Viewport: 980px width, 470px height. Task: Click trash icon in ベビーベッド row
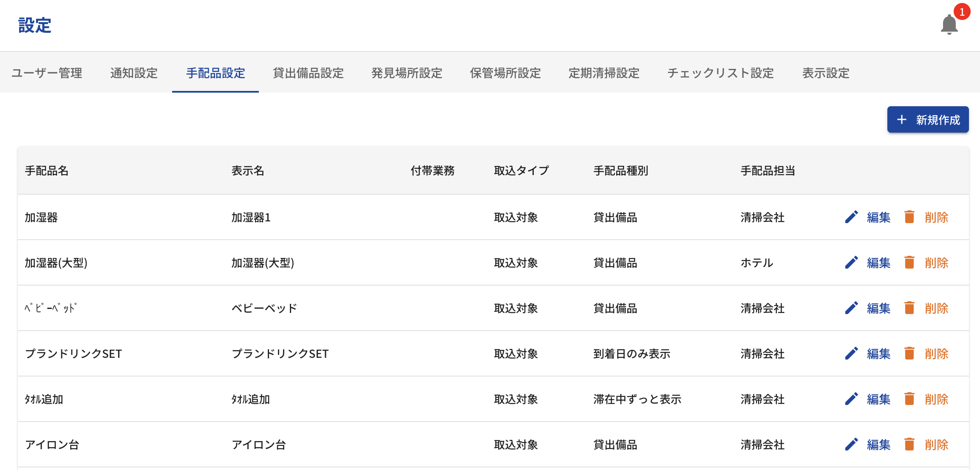click(909, 308)
